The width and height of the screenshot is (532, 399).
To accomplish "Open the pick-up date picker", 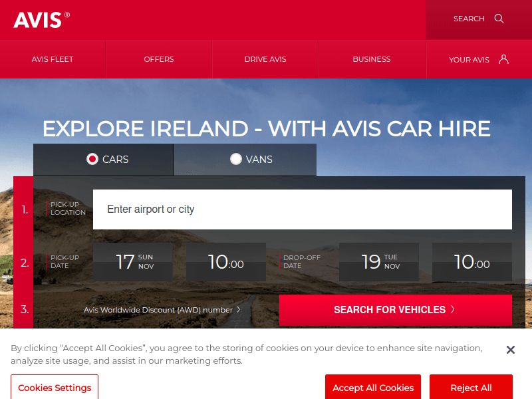I will click(x=133, y=262).
